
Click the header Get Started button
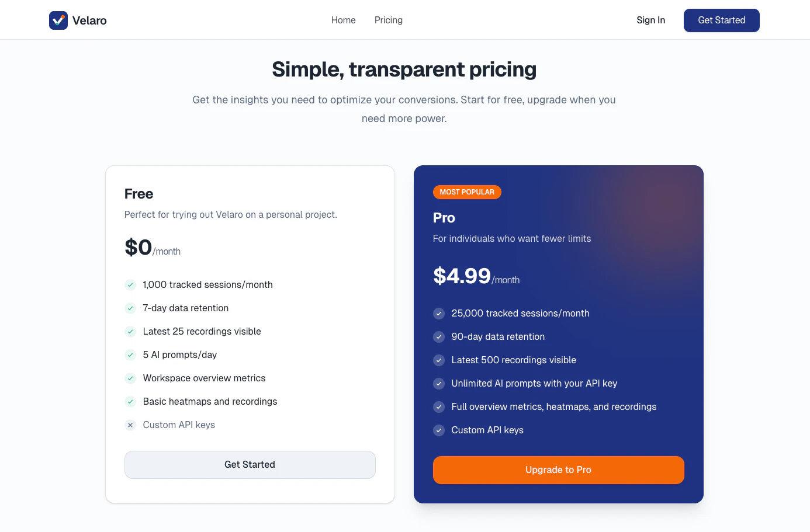pyautogui.click(x=722, y=20)
